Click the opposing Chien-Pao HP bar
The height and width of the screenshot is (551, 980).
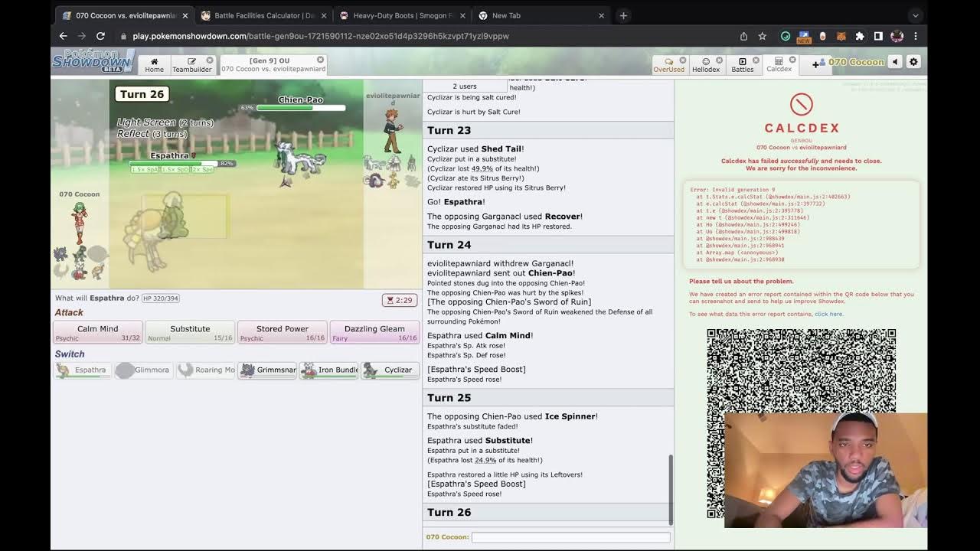point(300,108)
